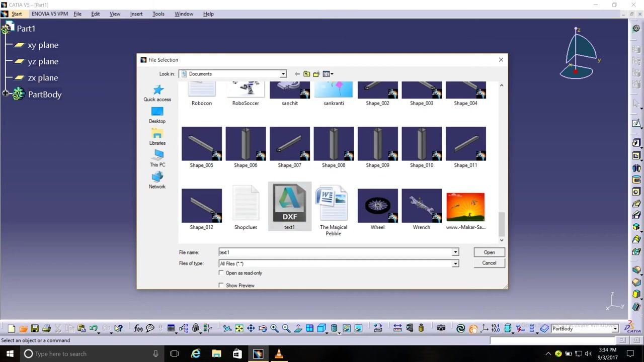Click the Zoom In magnifier icon
644x362 pixels.
pos(274,328)
